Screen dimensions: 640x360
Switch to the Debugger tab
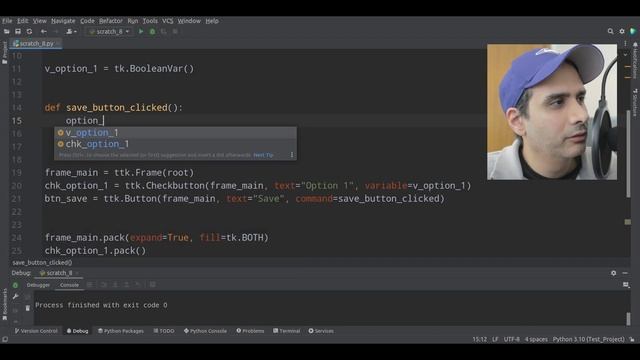coord(38,285)
